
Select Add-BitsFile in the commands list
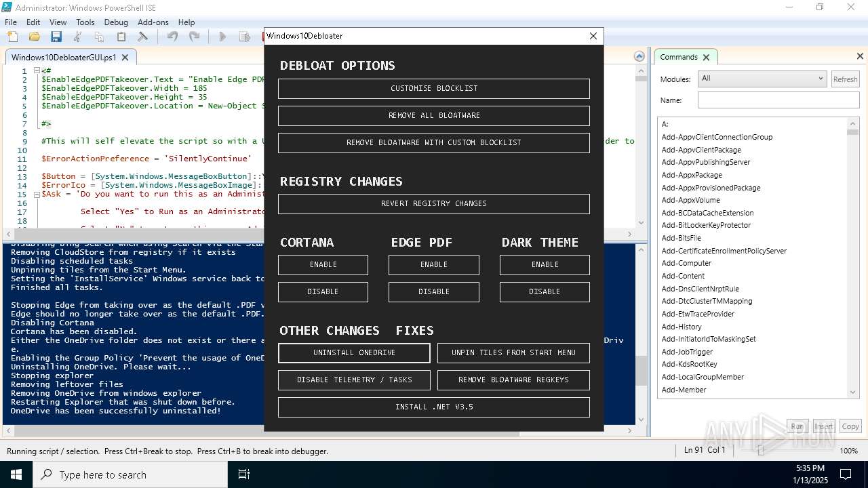pyautogui.click(x=682, y=238)
